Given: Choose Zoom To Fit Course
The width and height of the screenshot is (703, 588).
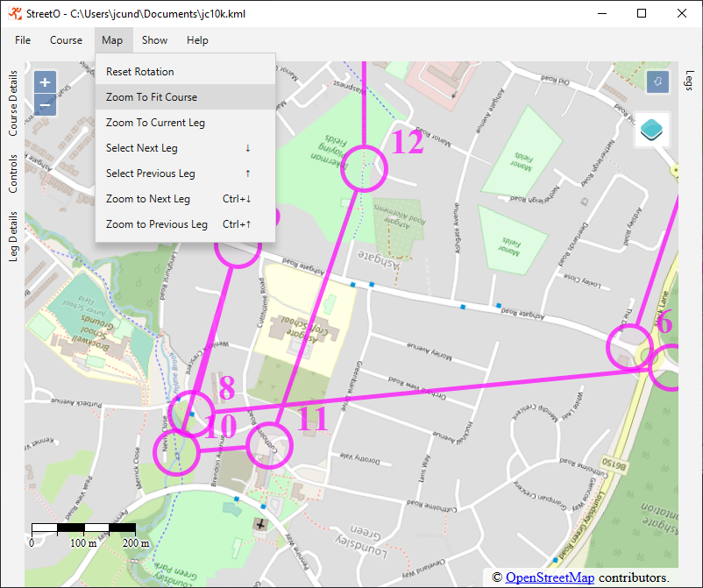Looking at the screenshot, I should click(151, 97).
